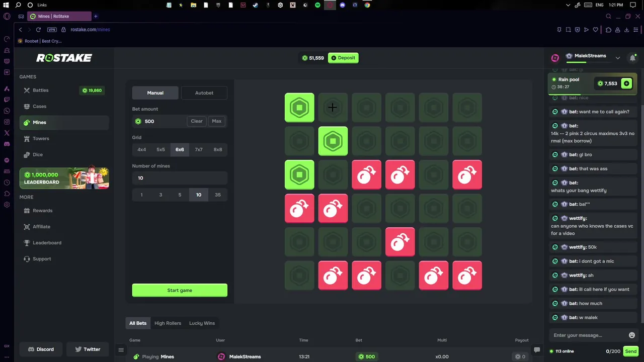
Task: Expand hidden icons in Windows system tray
Action: tap(568, 5)
